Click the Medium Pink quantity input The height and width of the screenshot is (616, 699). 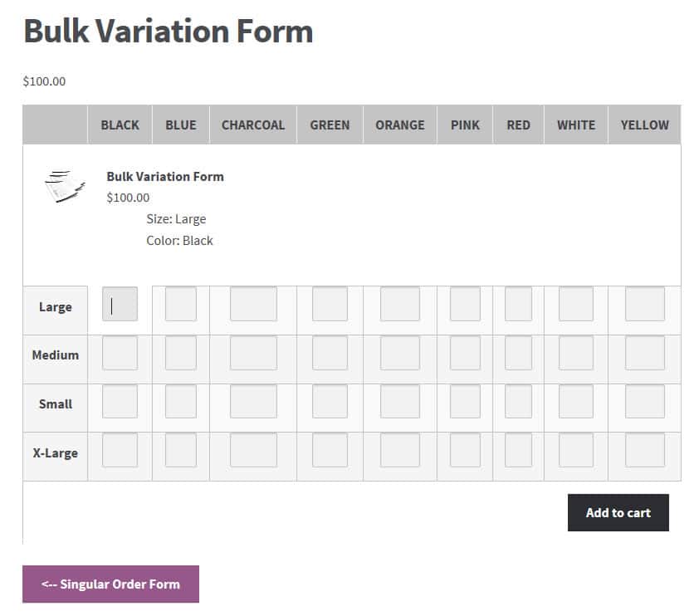(x=465, y=353)
